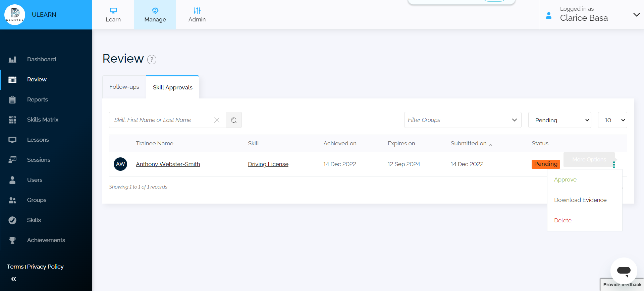The image size is (644, 291).
Task: Click the Provide feedback button
Action: pos(622,285)
